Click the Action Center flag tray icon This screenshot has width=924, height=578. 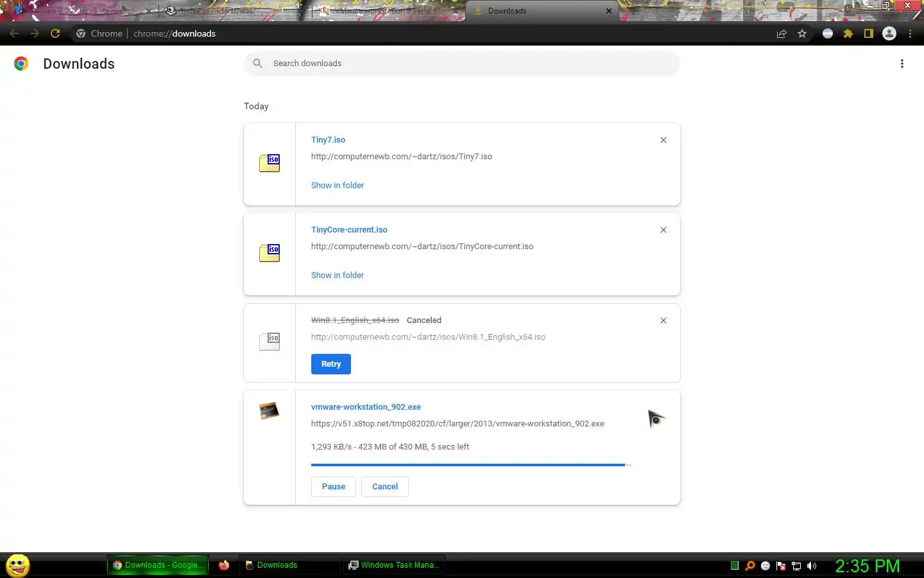(x=781, y=566)
